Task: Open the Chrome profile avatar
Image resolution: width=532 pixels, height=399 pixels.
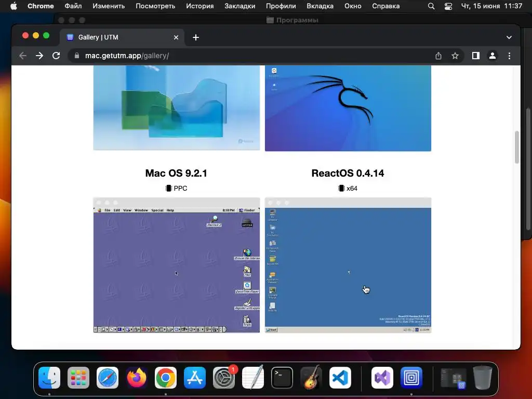Action: point(493,56)
